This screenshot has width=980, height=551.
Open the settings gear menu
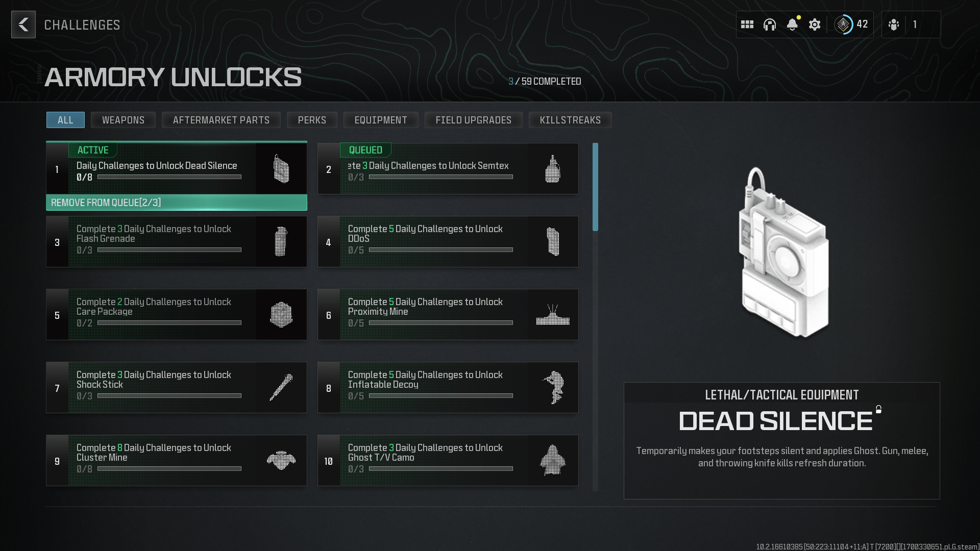coord(815,25)
